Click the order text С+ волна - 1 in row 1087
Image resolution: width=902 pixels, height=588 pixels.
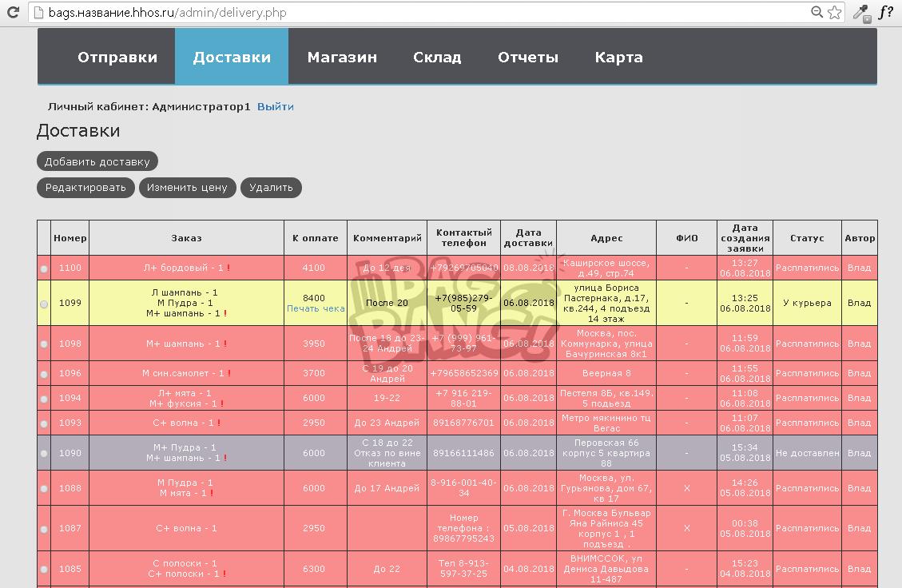[186, 528]
